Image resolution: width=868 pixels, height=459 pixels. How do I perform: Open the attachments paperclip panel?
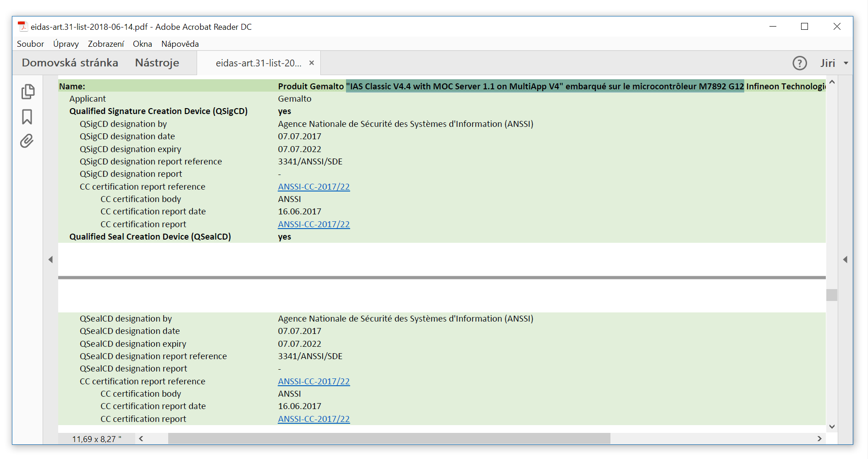click(x=27, y=141)
